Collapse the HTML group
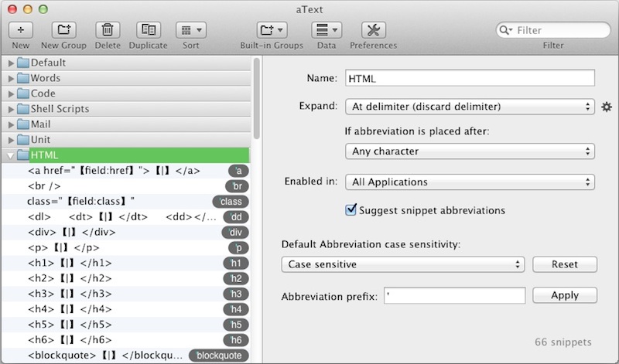Screen dimensions: 619x364 pyautogui.click(x=11, y=155)
